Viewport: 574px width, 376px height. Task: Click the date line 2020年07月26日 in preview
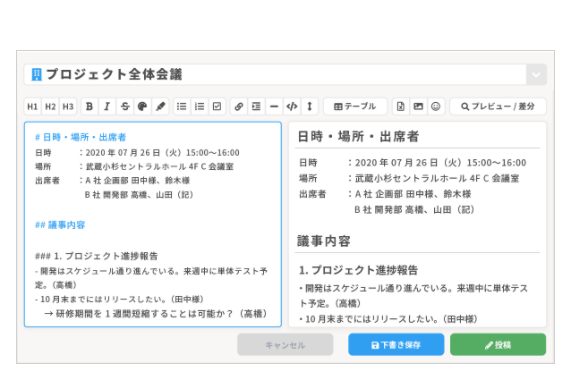click(413, 163)
